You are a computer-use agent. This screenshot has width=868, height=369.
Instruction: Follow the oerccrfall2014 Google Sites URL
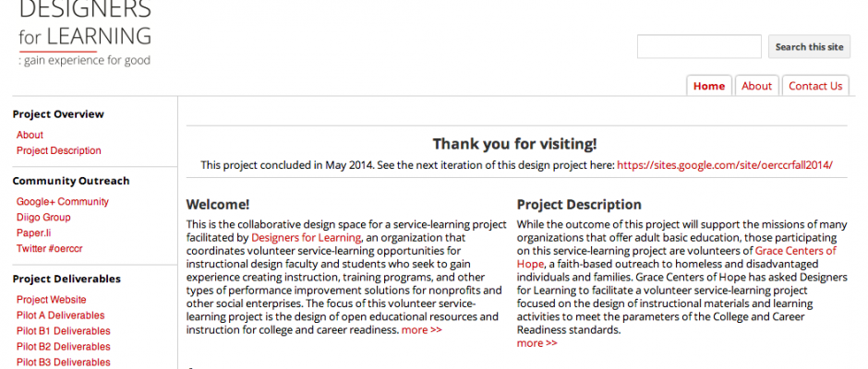(x=725, y=165)
